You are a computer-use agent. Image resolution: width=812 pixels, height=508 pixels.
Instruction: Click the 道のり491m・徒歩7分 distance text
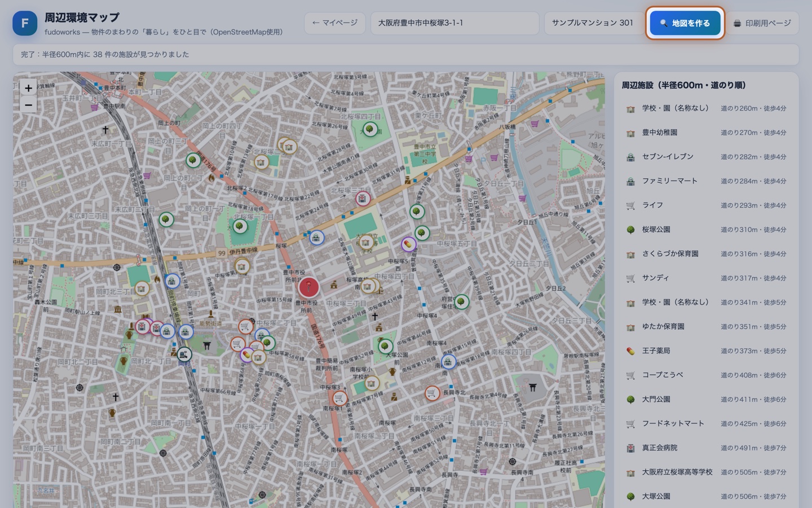753,448
